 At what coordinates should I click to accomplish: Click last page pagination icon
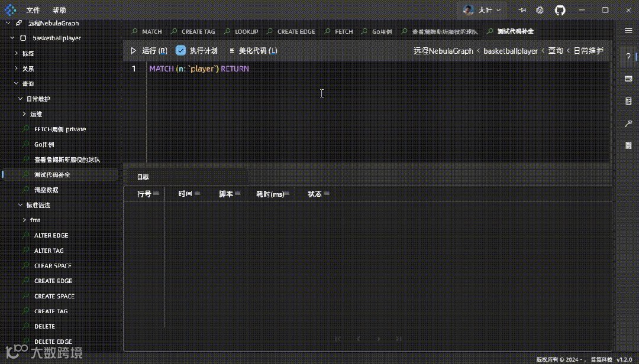pos(399,339)
